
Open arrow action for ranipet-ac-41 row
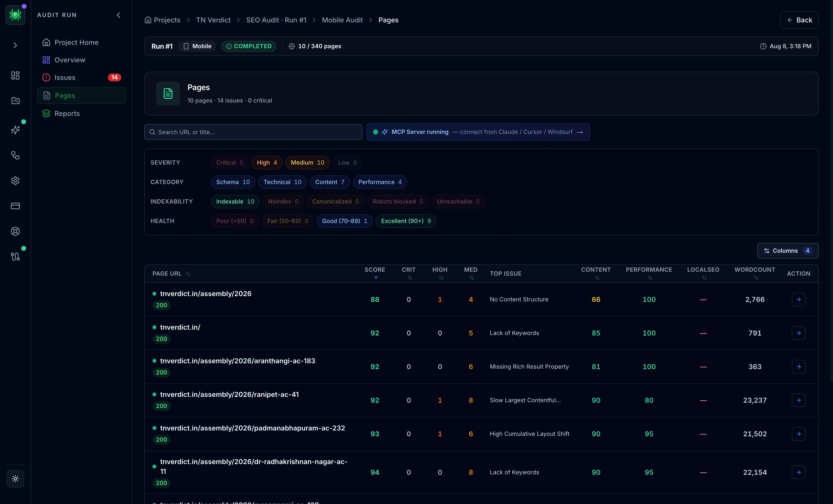click(x=798, y=400)
